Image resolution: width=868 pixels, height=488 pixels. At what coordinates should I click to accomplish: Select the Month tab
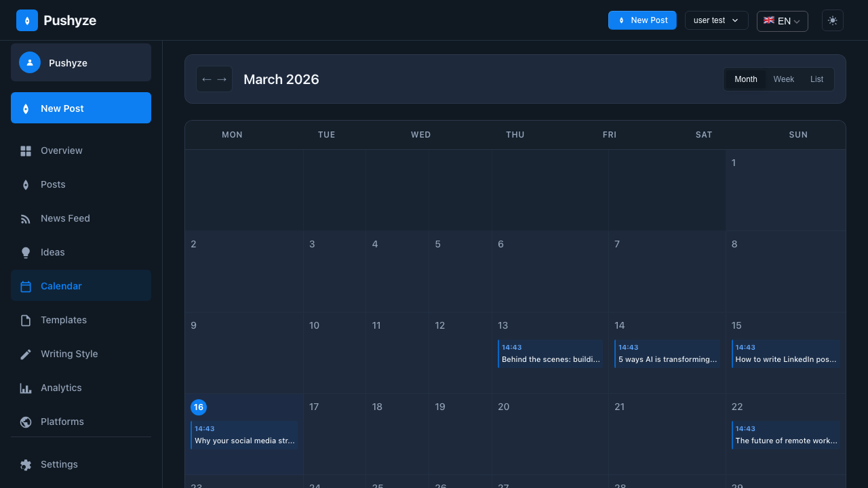coord(745,79)
